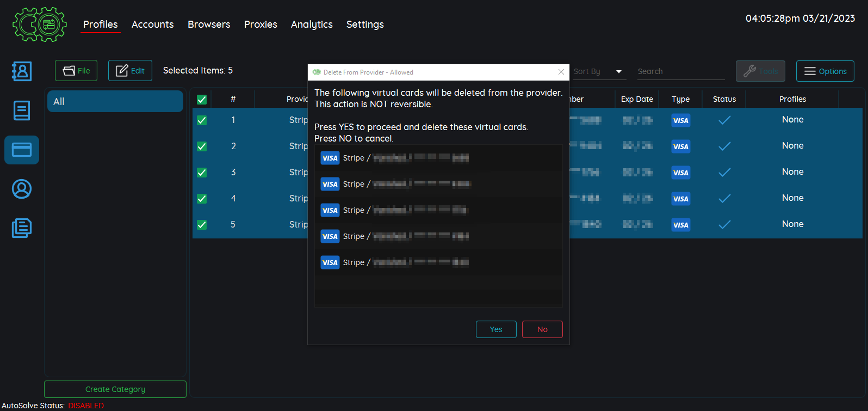The image size is (868, 411).
Task: Uncheck the checkbox for row 5
Action: point(202,225)
